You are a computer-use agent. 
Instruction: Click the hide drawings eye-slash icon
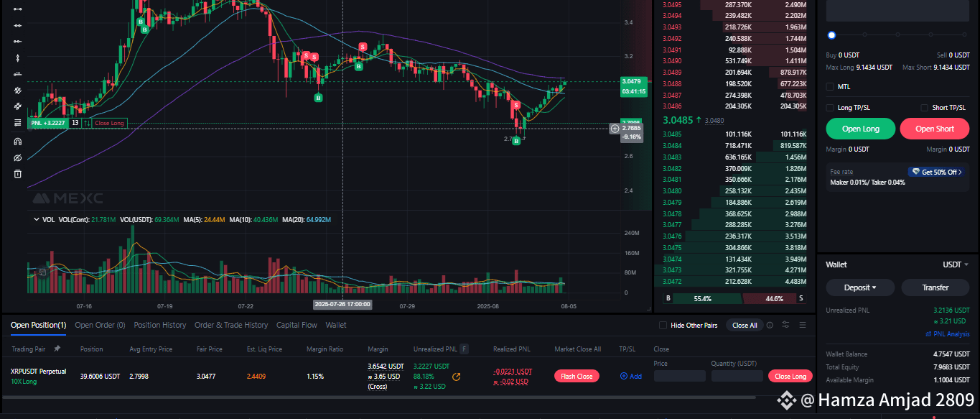pos(18,157)
